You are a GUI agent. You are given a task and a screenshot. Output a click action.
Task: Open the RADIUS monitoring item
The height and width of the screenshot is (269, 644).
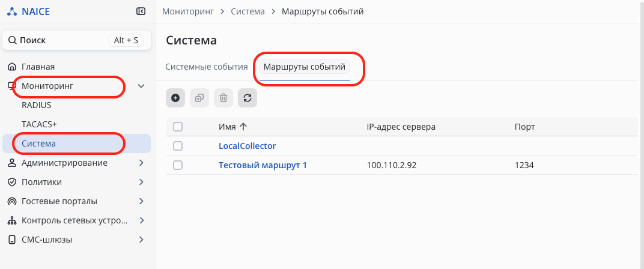tap(36, 105)
